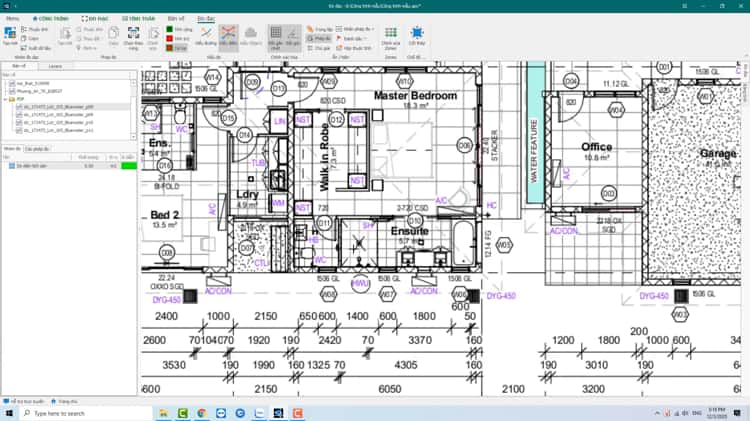Open the orange app icon in the taskbar
This screenshot has height=421, width=750.
click(x=298, y=413)
